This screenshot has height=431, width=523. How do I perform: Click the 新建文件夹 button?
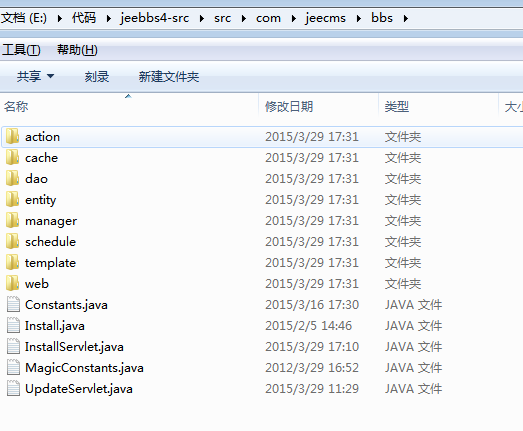pyautogui.click(x=169, y=77)
